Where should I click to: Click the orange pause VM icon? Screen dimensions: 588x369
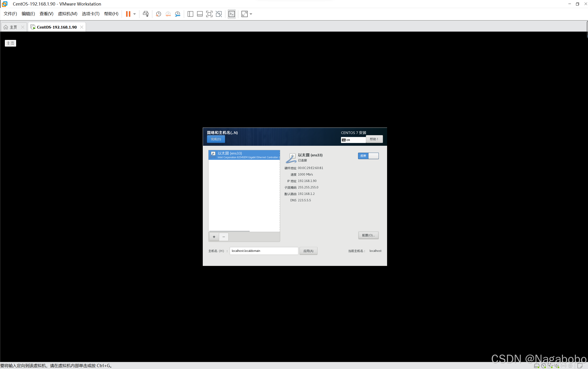click(128, 14)
